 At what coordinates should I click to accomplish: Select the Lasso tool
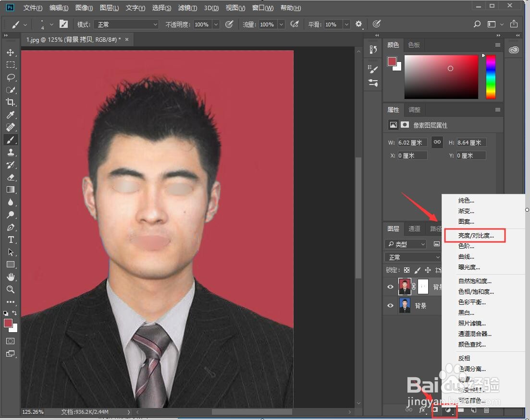click(11, 77)
